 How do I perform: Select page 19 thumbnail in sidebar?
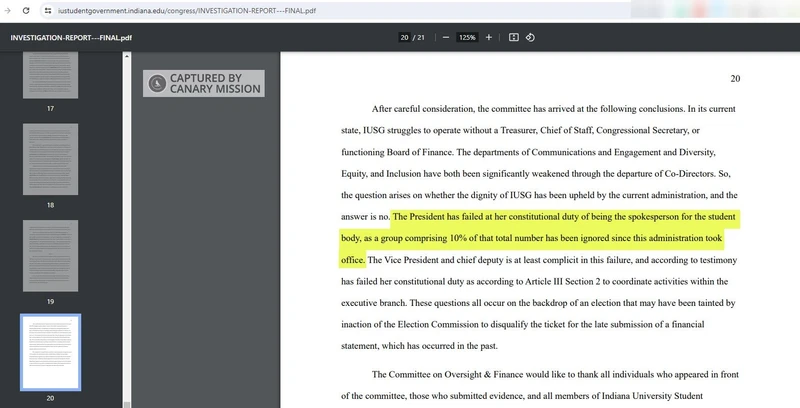tap(50, 255)
